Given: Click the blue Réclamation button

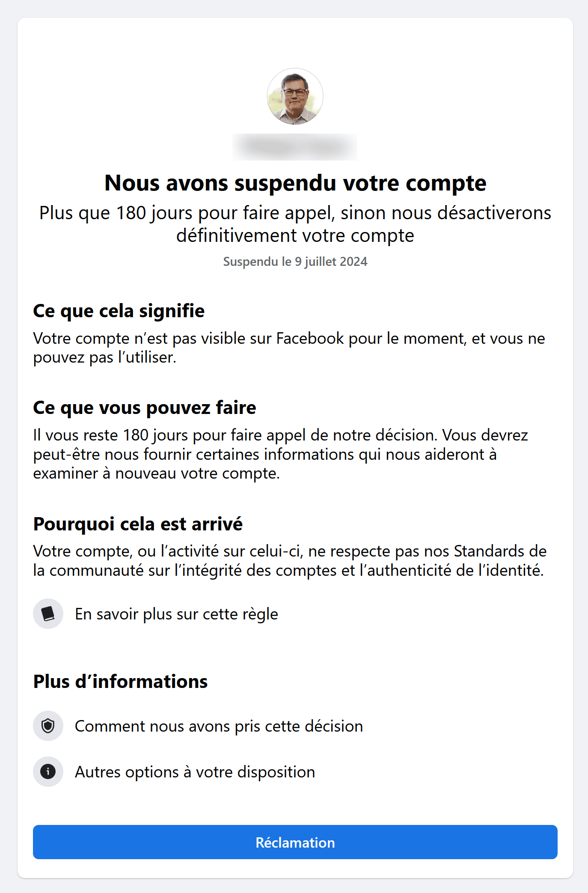Looking at the screenshot, I should click(295, 842).
